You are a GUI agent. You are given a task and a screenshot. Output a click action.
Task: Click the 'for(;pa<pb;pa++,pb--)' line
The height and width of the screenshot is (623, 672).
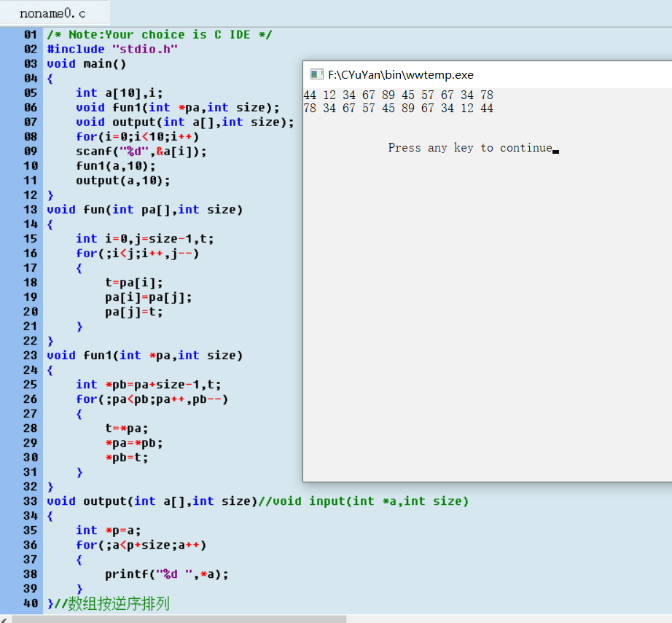tap(152, 399)
